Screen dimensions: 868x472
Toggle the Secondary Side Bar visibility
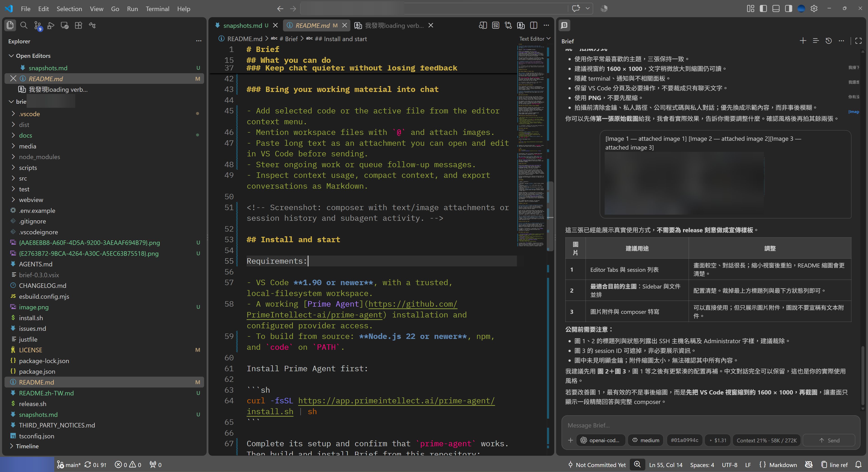788,9
